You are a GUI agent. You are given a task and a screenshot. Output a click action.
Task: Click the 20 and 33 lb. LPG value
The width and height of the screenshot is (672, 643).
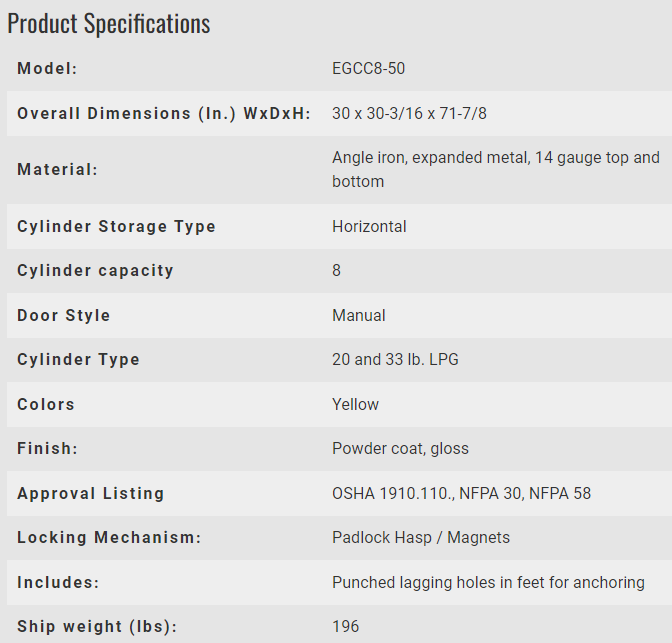pyautogui.click(x=395, y=360)
